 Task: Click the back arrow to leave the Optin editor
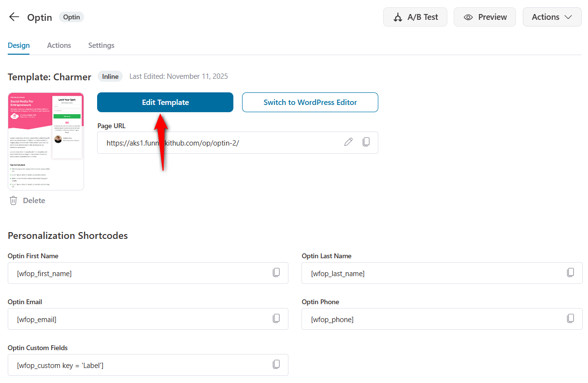(x=14, y=16)
